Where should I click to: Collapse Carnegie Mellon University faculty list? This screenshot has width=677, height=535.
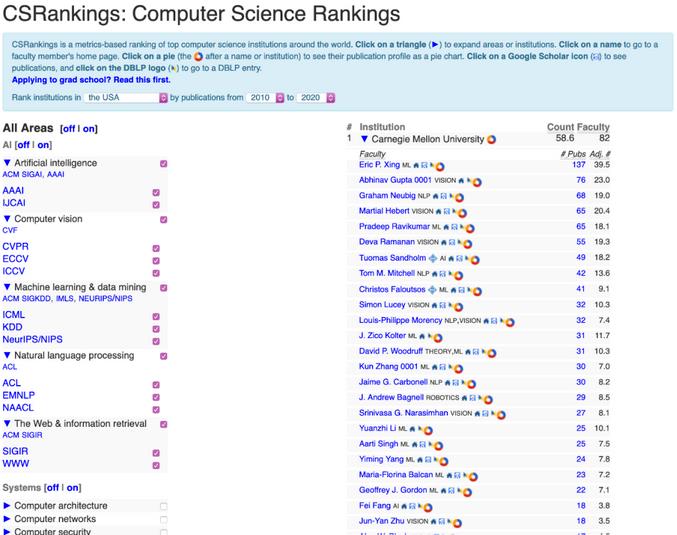[364, 139]
